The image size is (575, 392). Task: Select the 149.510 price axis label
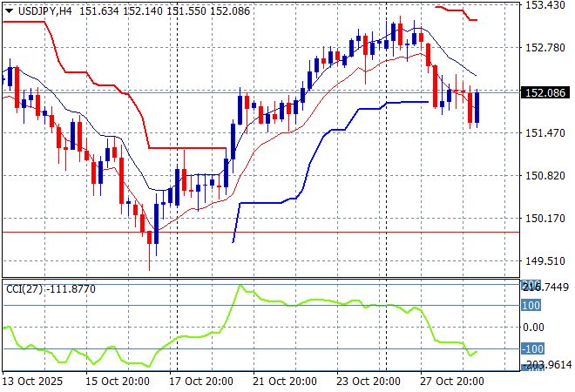545,261
